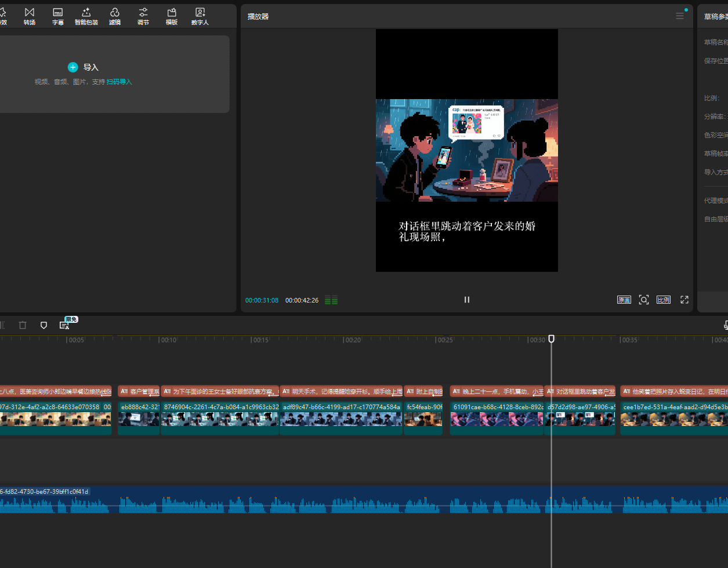Select subtitle clip 为下午面诊的王女士备好眼部抗衰方案
This screenshot has height=568, width=728.
pyautogui.click(x=220, y=391)
